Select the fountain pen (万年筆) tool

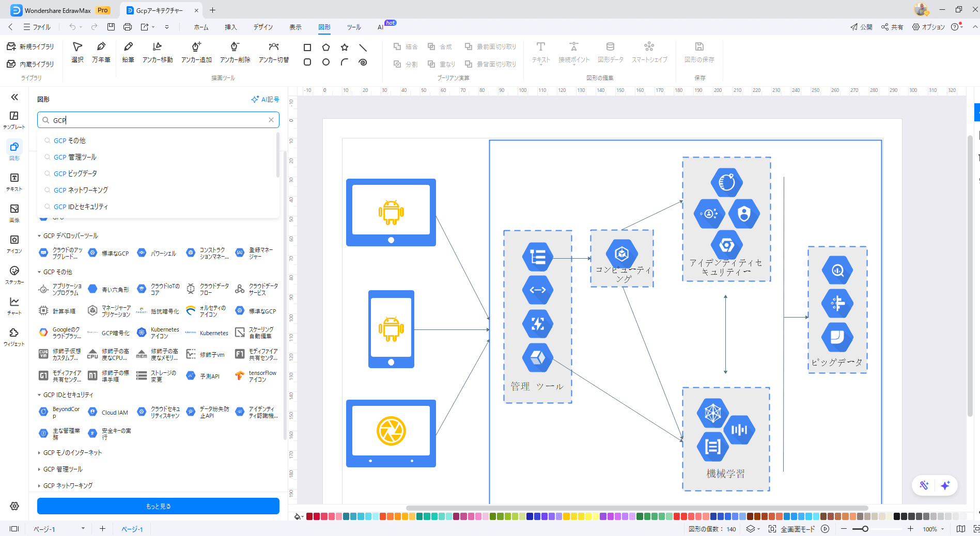[101, 52]
